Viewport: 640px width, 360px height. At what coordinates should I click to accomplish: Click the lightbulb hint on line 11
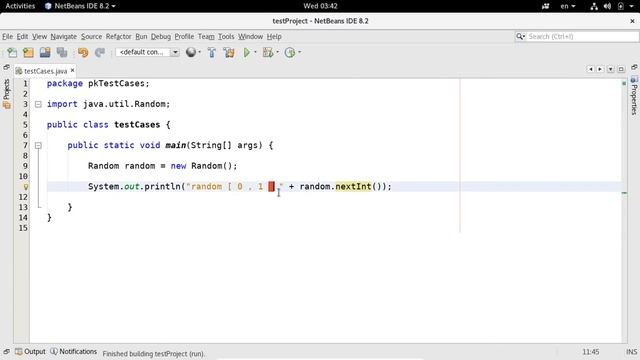click(x=25, y=187)
